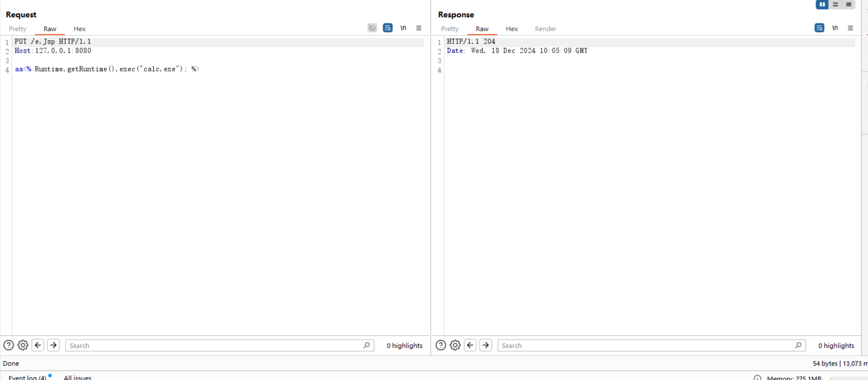Open the Response Hex tab
This screenshot has height=380, width=868.
tap(512, 29)
